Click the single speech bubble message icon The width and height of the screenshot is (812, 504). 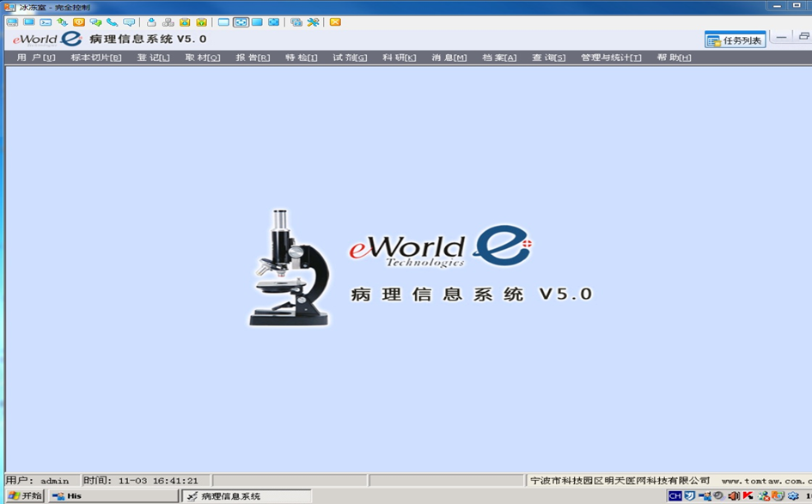[x=129, y=22]
